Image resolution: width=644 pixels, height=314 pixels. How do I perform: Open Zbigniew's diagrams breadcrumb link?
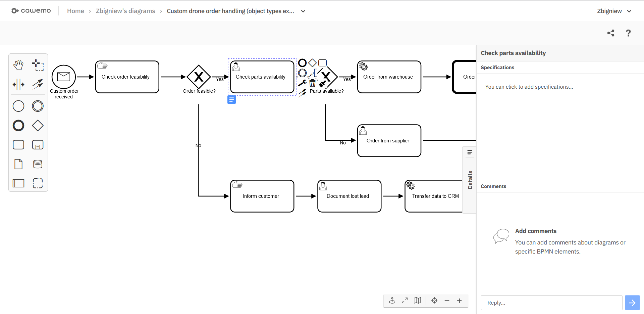125,11
